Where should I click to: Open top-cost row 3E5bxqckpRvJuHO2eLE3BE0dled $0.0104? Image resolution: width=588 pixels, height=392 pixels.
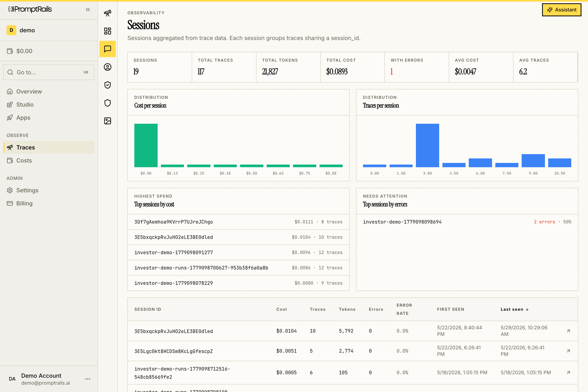[x=238, y=237]
